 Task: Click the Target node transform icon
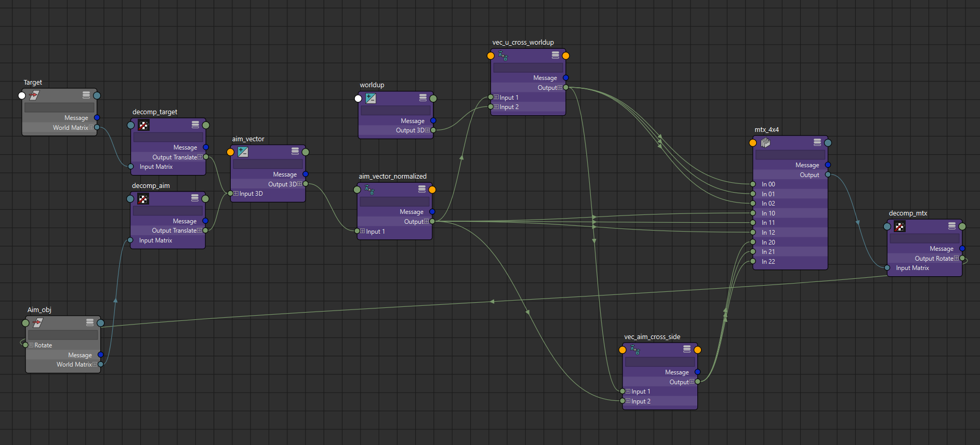click(x=34, y=96)
